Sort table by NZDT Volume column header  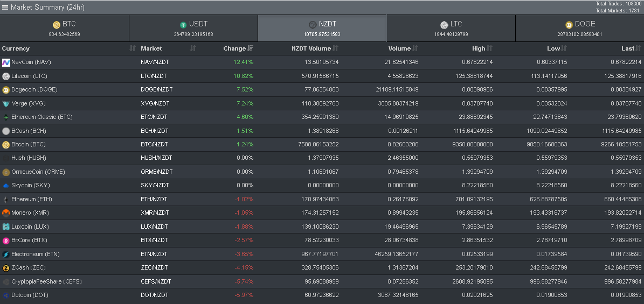311,48
